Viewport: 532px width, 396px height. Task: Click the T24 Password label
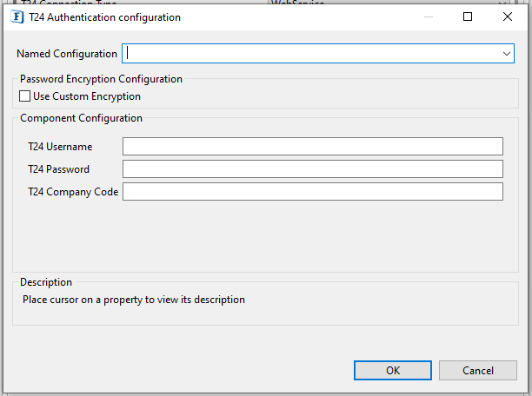pyautogui.click(x=59, y=169)
